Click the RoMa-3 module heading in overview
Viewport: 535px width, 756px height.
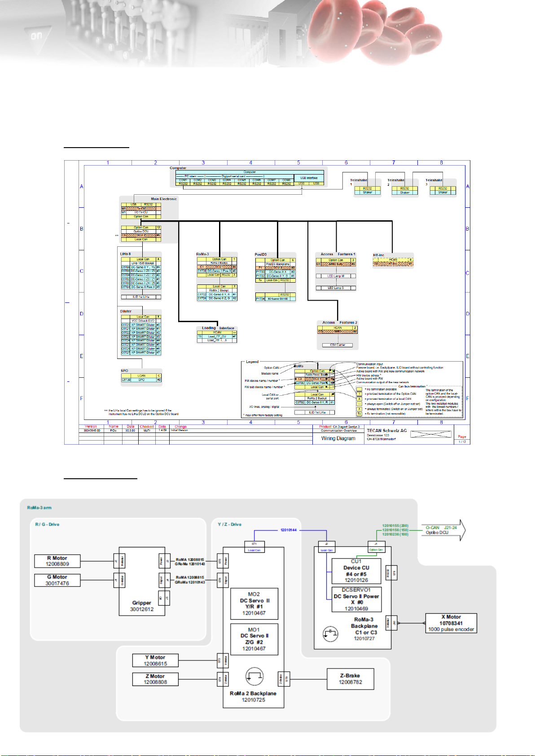(202, 254)
